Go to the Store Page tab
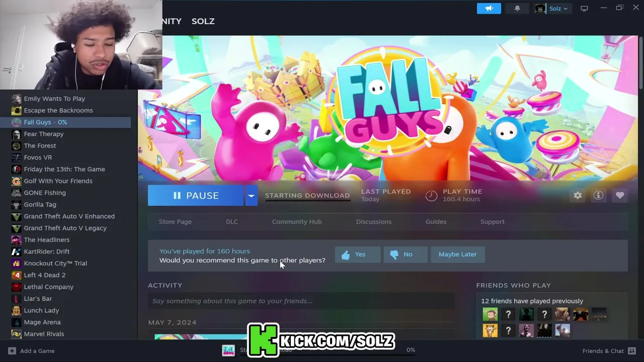Image resolution: width=644 pixels, height=362 pixels. point(175,222)
